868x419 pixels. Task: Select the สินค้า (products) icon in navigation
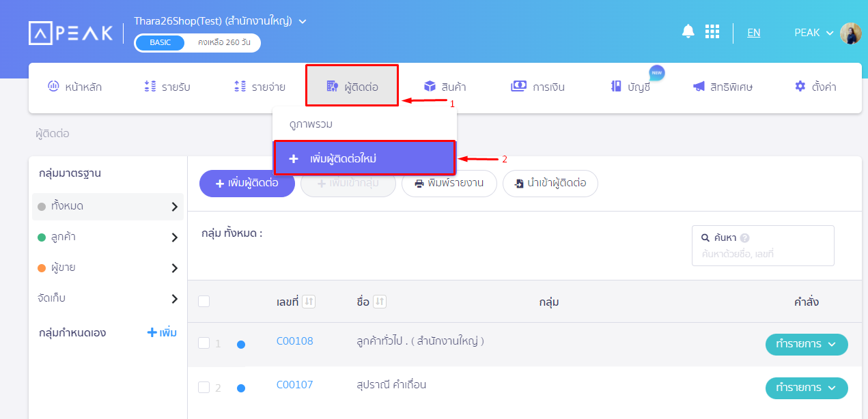pos(430,85)
